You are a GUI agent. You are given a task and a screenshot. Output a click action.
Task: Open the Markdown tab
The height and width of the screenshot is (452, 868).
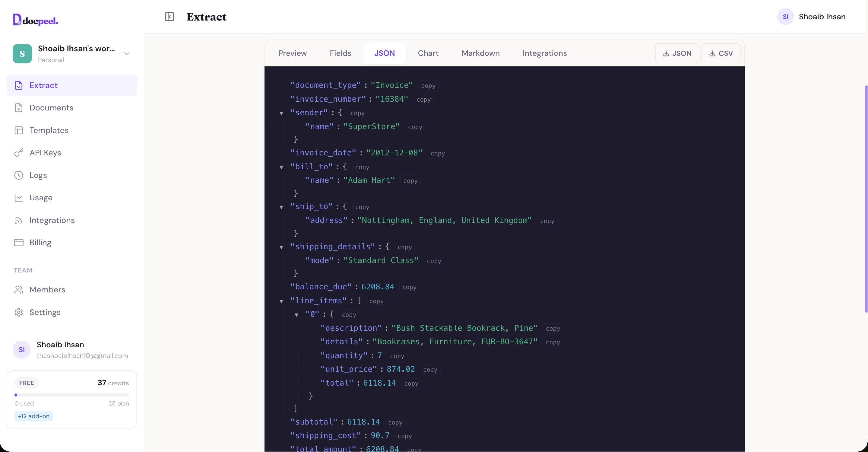(480, 53)
